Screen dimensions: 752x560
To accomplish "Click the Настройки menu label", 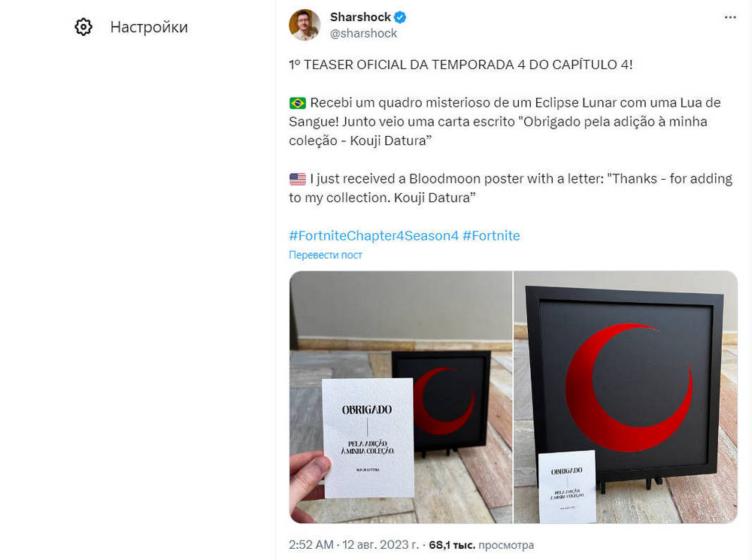I will pos(149,27).
